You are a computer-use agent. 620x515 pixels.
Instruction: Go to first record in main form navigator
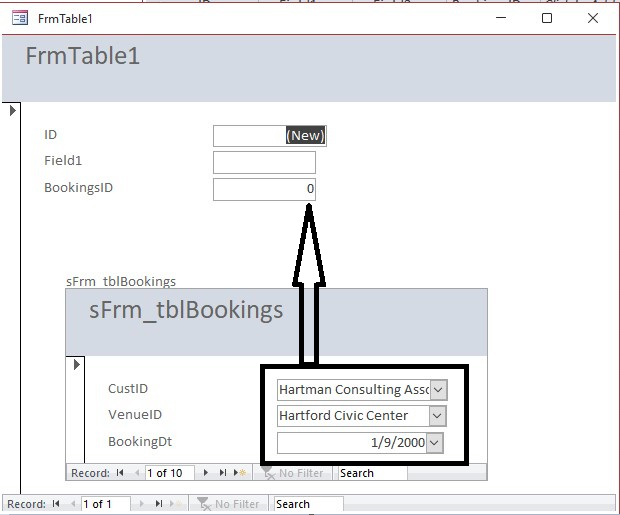56,504
